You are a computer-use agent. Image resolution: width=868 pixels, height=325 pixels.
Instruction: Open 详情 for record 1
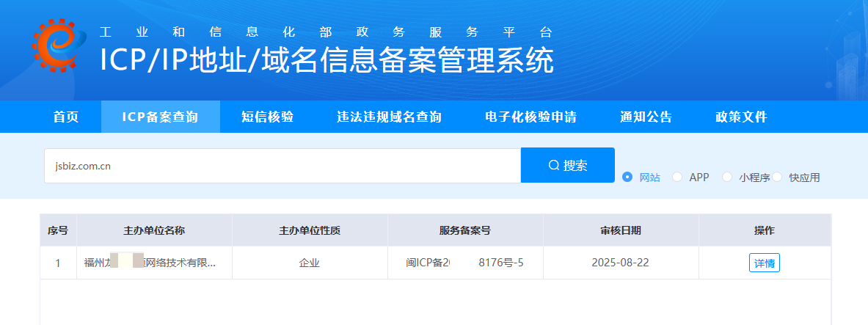765,263
